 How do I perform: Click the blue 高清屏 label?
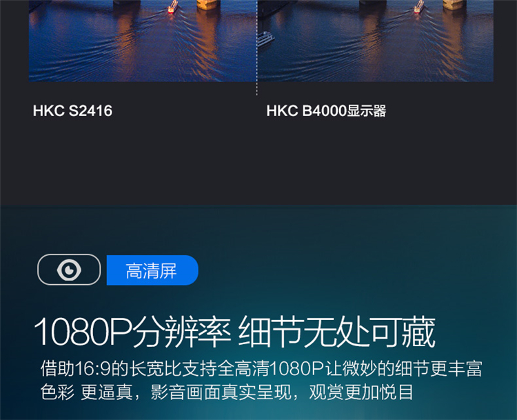152,270
